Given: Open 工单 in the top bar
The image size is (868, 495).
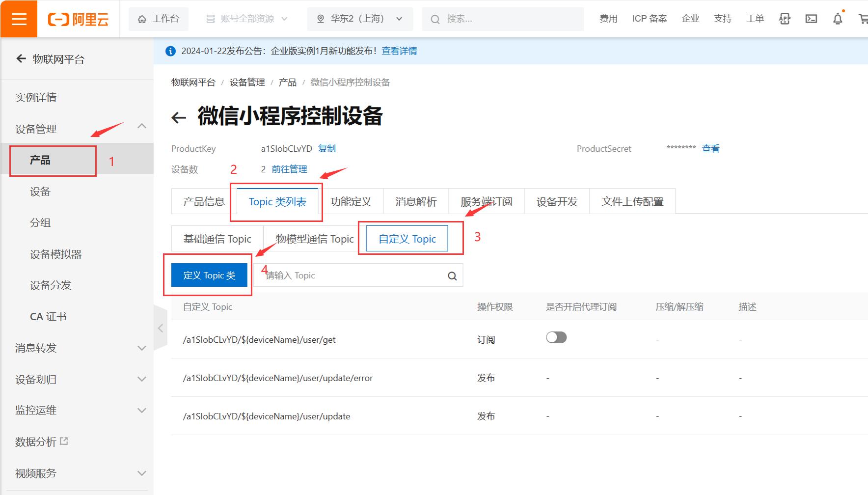Looking at the screenshot, I should coord(755,19).
